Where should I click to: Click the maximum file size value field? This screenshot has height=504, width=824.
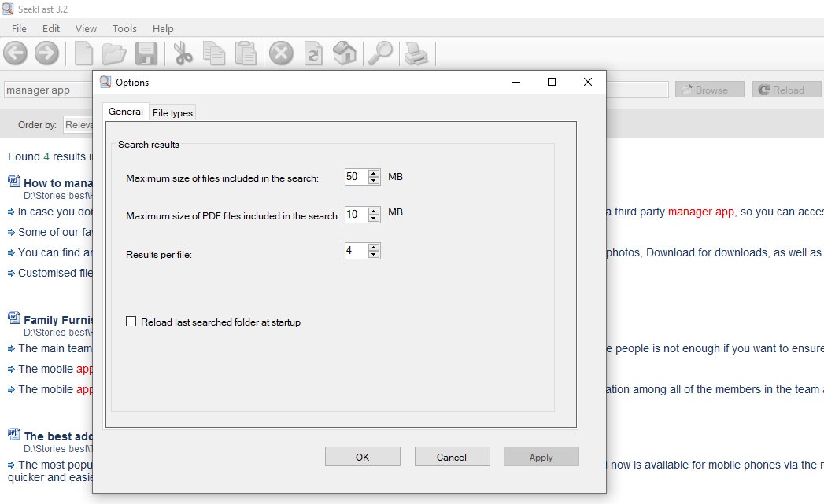pos(357,177)
